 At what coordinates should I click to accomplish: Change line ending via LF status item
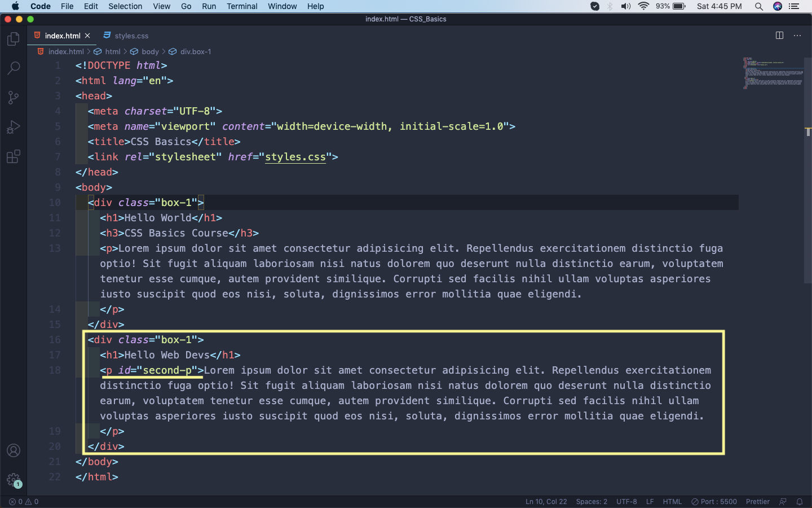click(x=650, y=501)
